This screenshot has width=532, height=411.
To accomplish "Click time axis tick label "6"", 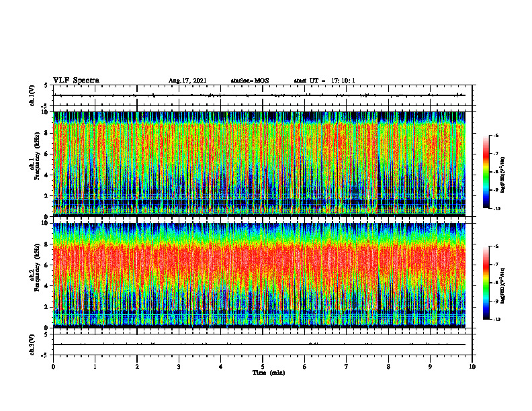I will (x=305, y=367).
